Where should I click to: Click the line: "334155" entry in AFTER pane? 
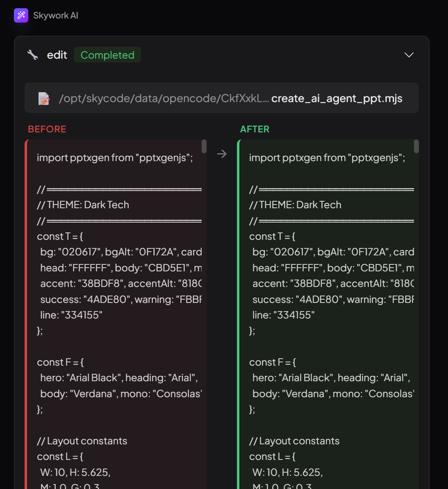pos(283,315)
